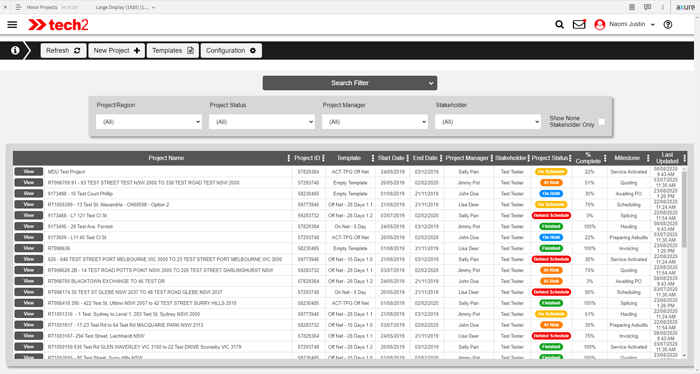This screenshot has height=374, width=700.
Task: Click the search magnifier icon
Action: [559, 25]
